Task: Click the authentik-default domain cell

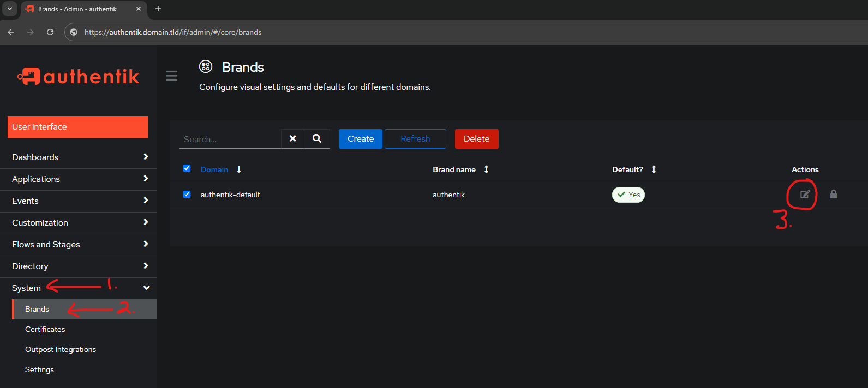Action: (230, 195)
